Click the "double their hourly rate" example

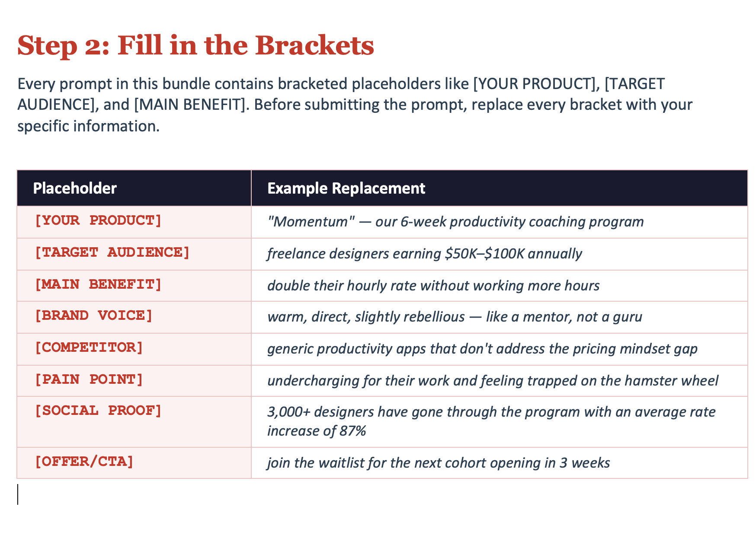point(433,286)
